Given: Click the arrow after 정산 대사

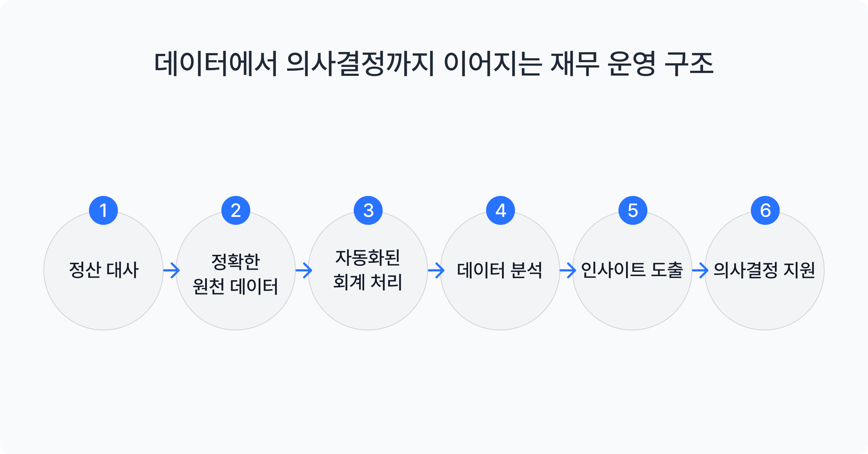Looking at the screenshot, I should [171, 270].
